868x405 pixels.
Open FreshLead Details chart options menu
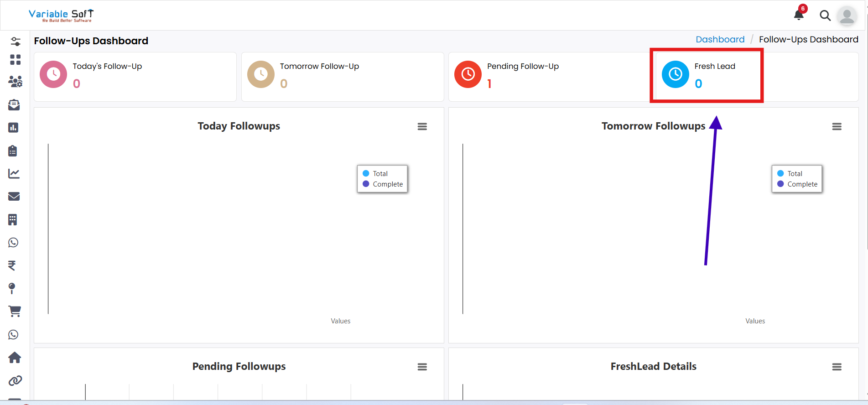[837, 367]
